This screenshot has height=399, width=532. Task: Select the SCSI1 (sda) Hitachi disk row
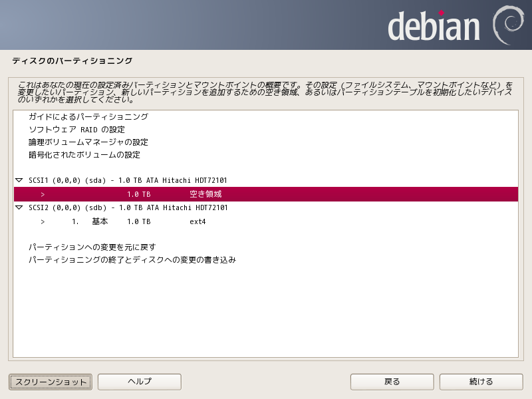tap(128, 181)
